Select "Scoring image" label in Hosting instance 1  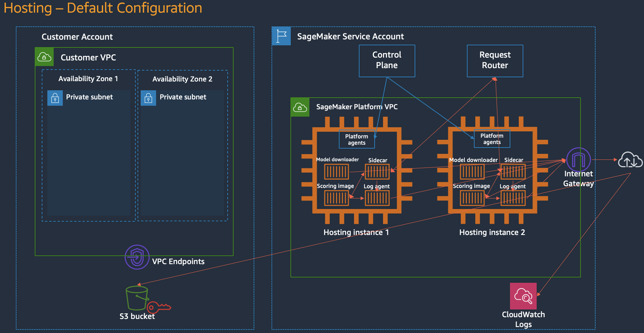(x=335, y=186)
